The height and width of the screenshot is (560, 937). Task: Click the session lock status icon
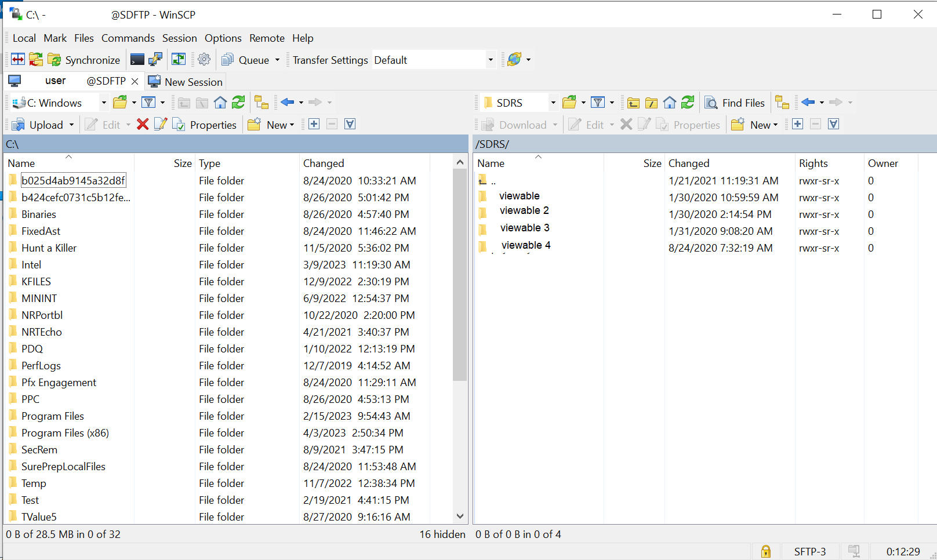click(765, 551)
